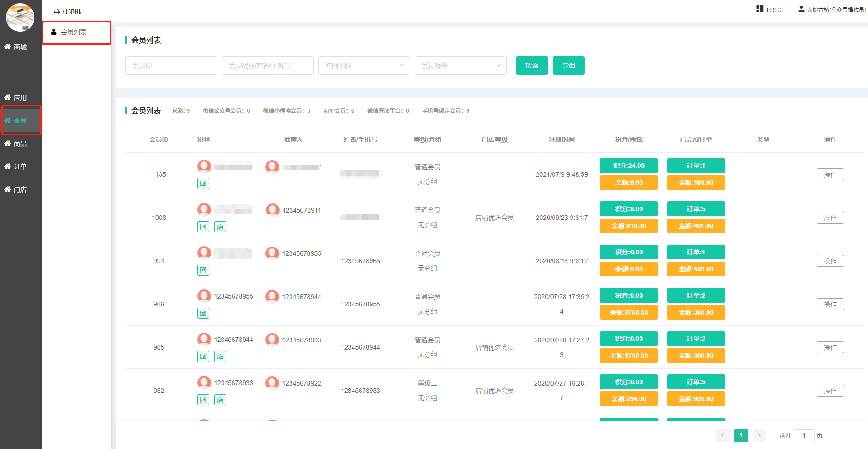Expand the 会员标签 tag dropdown
Image resolution: width=868 pixels, height=449 pixels.
460,65
